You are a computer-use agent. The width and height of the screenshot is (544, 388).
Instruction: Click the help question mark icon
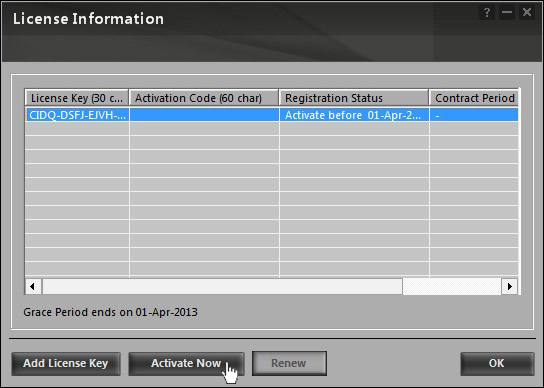[487, 13]
